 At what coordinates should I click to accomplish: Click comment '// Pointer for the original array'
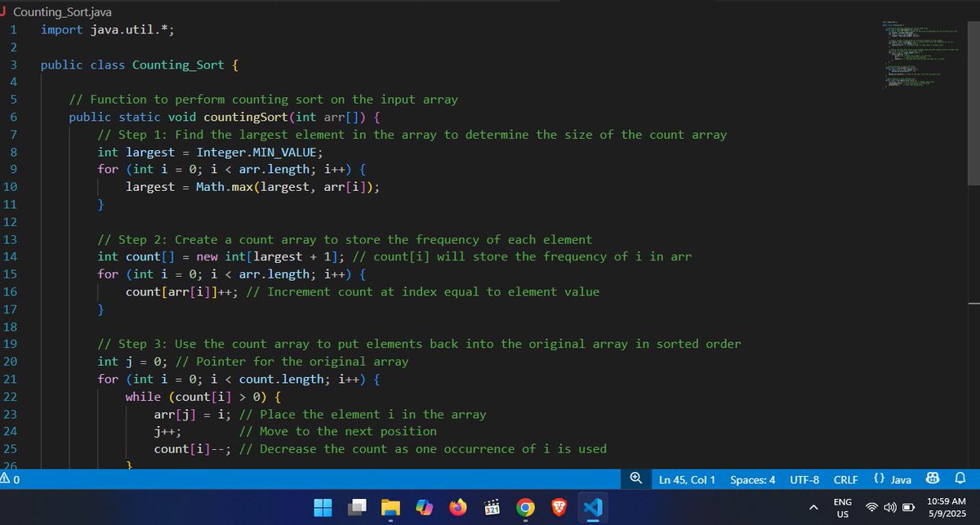[292, 361]
